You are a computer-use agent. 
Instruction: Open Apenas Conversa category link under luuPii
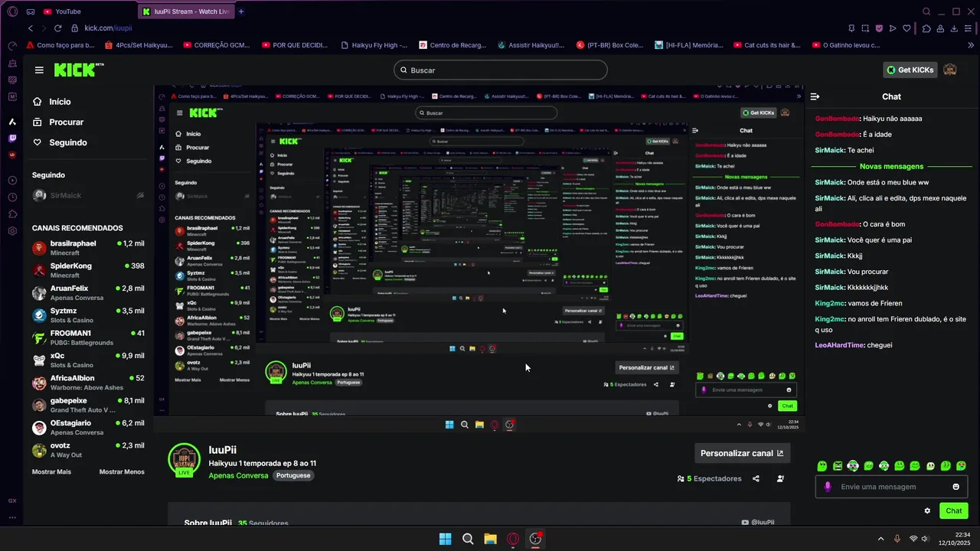pyautogui.click(x=238, y=475)
